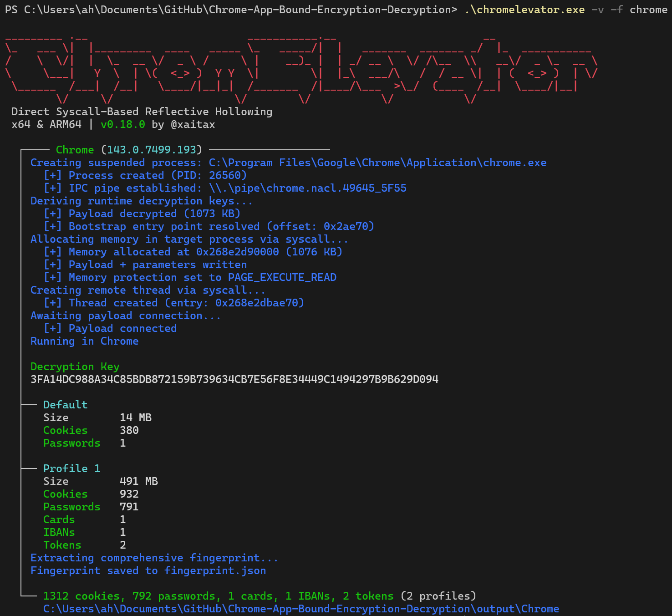Click the -v flag in the command
The height and width of the screenshot is (616, 672).
coord(597,10)
